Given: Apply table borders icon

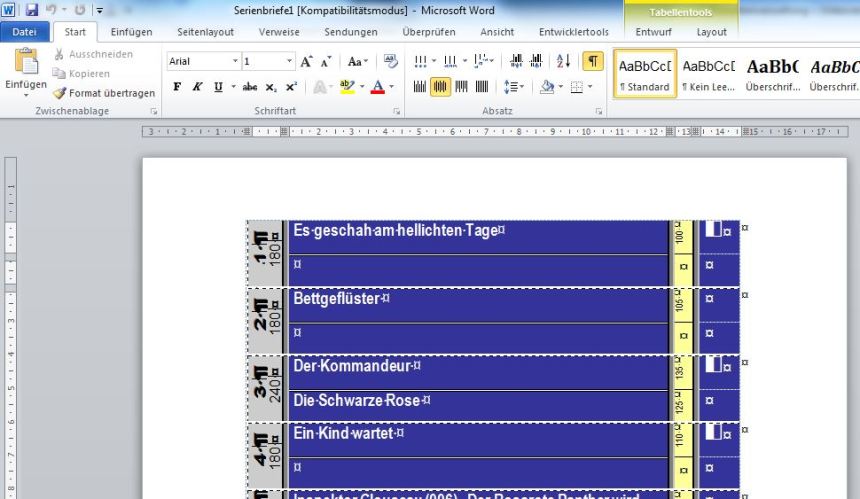Looking at the screenshot, I should 576,87.
